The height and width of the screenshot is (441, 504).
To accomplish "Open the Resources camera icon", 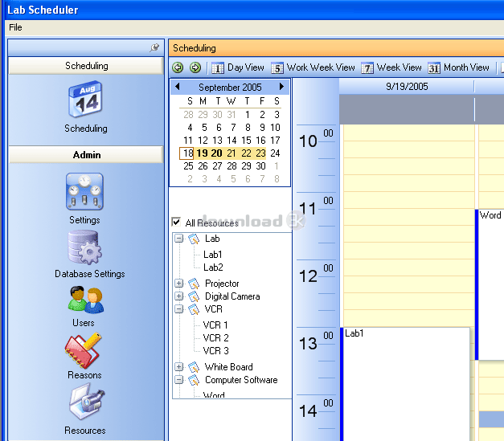I will 87,402.
